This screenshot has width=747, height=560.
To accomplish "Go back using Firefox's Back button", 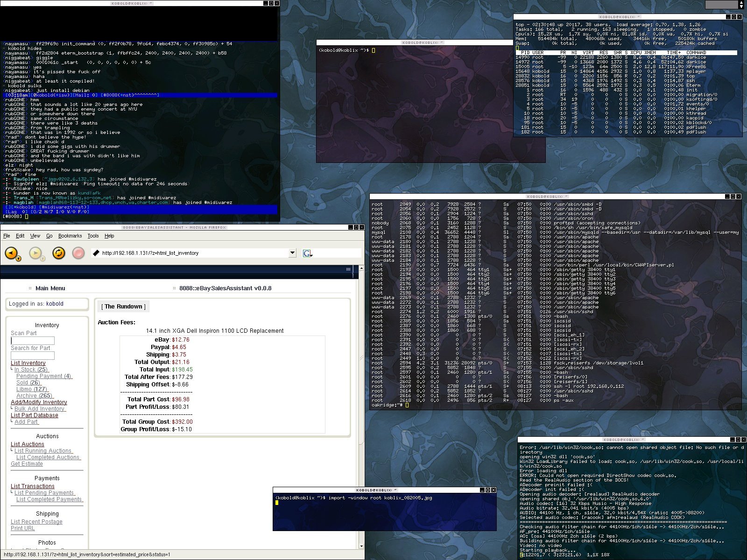I will [x=10, y=253].
